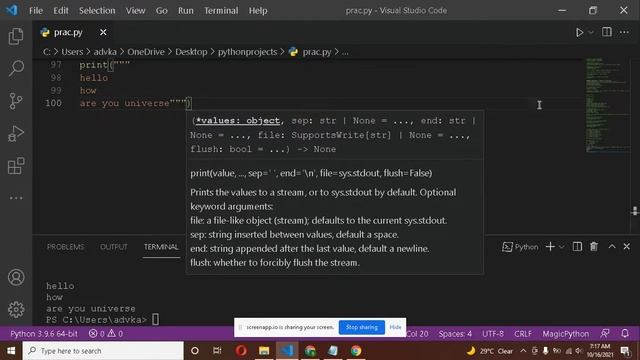Open the Terminal menu
This screenshot has width=640, height=360.
(x=221, y=11)
